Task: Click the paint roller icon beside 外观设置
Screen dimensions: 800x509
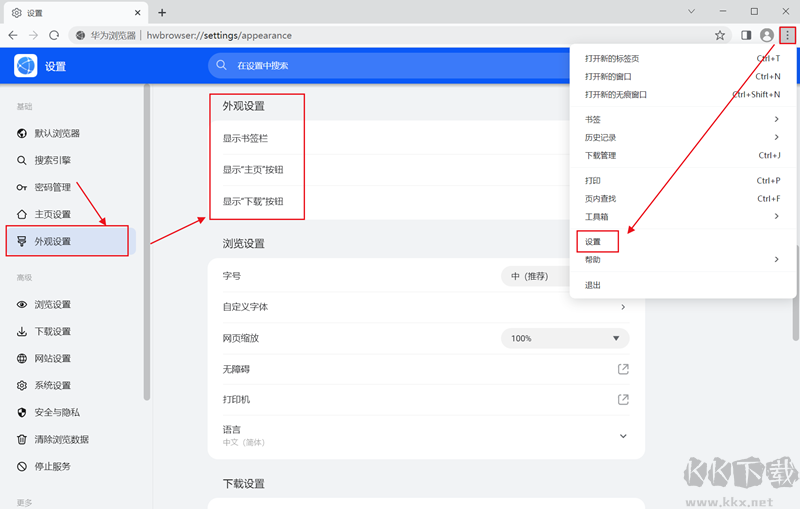Action: pyautogui.click(x=21, y=241)
